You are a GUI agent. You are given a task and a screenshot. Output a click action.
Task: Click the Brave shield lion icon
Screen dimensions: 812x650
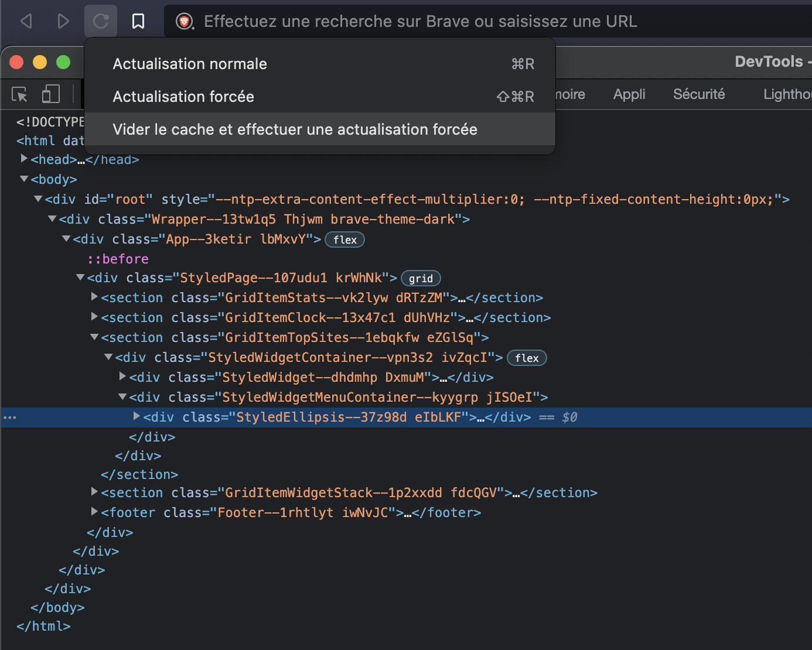pyautogui.click(x=185, y=22)
